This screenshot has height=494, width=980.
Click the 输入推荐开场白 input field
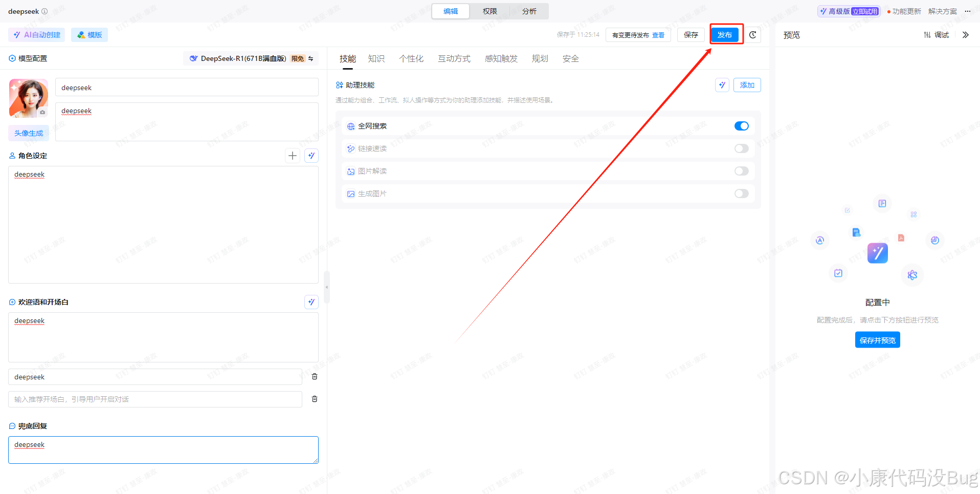pyautogui.click(x=155, y=399)
